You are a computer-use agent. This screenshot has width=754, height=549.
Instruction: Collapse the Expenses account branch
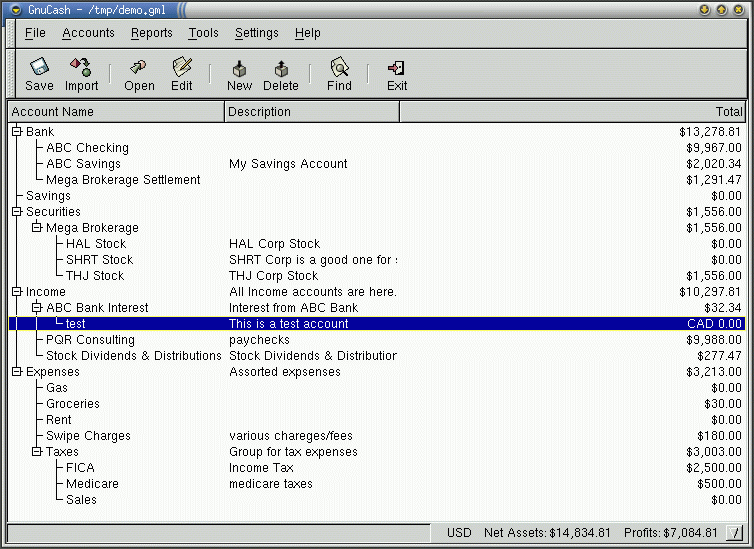point(17,372)
